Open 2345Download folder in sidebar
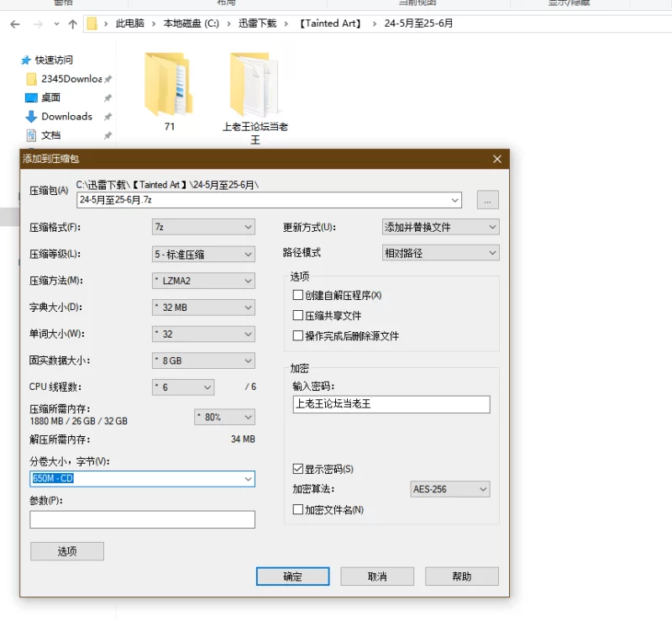The width and height of the screenshot is (672, 621). point(71,79)
